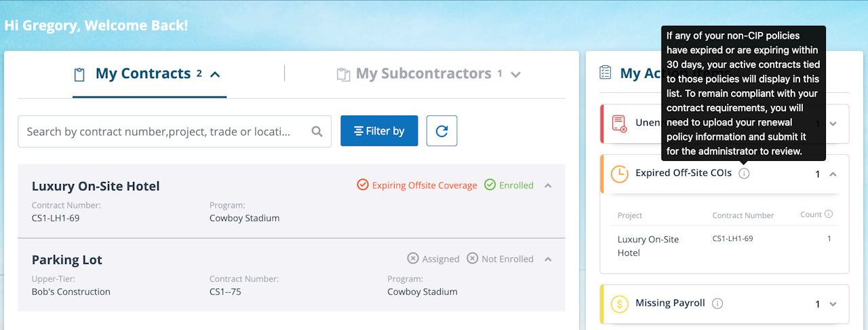Open contract CS1-LH1-69 in Expired COIs list
The image size is (868, 330).
click(x=732, y=239)
